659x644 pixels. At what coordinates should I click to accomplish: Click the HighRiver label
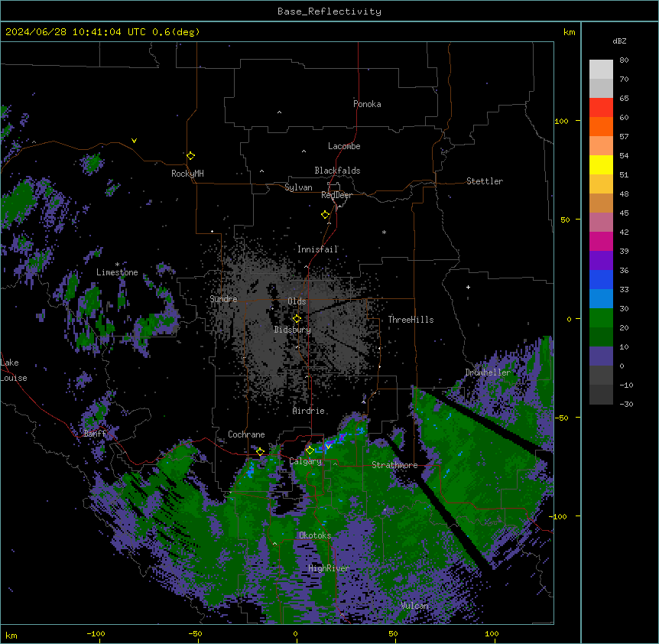point(329,568)
